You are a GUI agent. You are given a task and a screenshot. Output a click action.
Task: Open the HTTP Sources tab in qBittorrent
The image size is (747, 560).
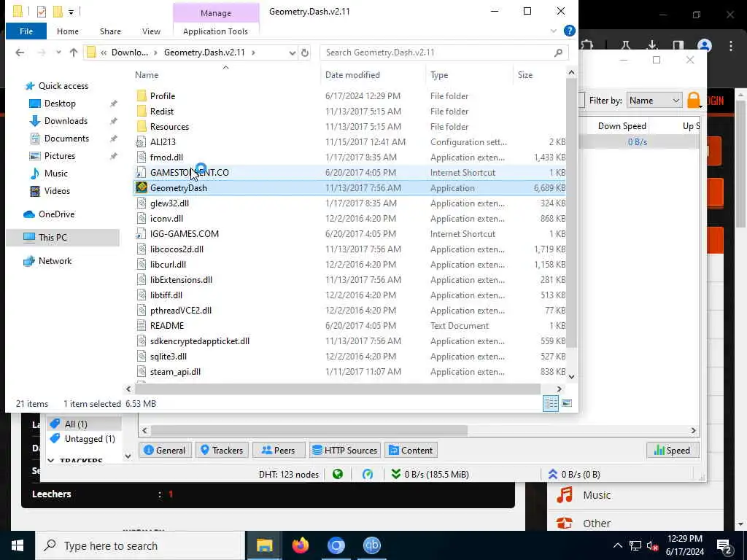(x=345, y=450)
